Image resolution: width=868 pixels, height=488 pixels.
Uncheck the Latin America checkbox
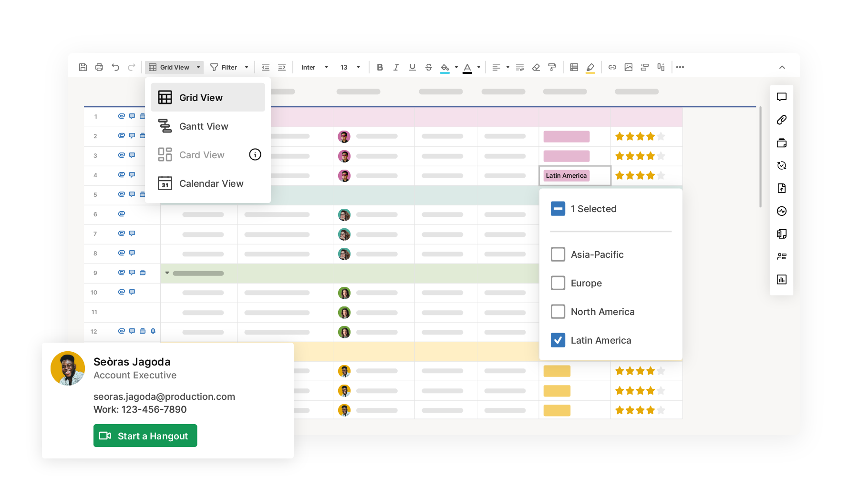[558, 340]
